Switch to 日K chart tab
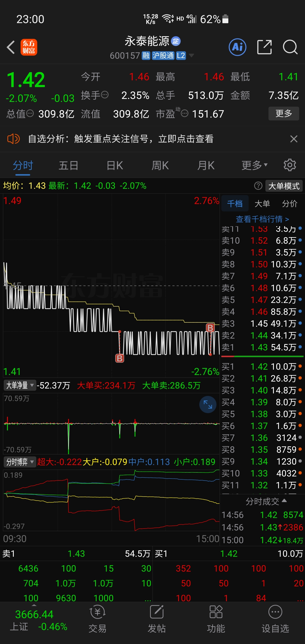Viewport: 305px width, 644px height. (x=115, y=165)
